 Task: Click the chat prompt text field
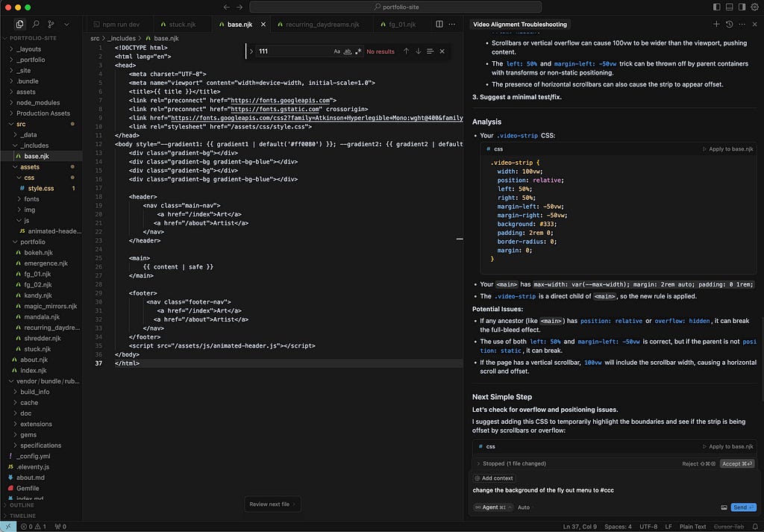[x=614, y=490]
